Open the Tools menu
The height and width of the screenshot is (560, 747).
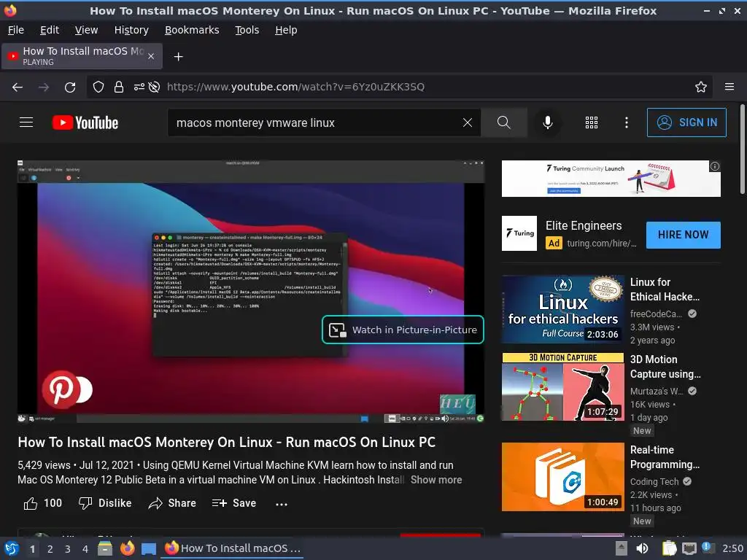247,30
